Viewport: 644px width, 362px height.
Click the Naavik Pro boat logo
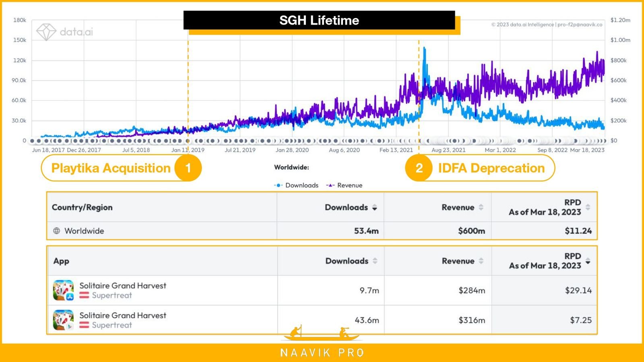(x=322, y=333)
